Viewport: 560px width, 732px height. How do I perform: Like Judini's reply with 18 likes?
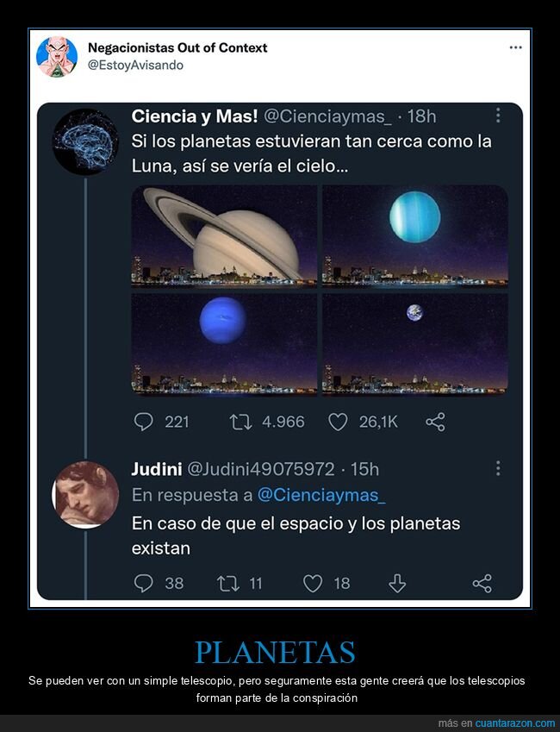click(313, 584)
